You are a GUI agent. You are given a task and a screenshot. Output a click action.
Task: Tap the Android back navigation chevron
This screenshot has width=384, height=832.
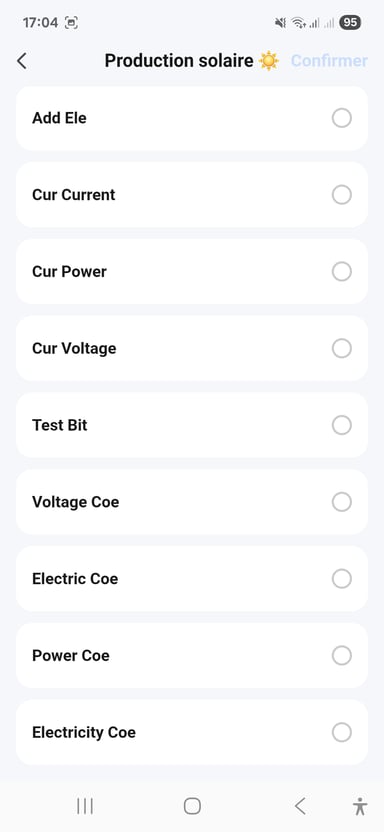300,806
